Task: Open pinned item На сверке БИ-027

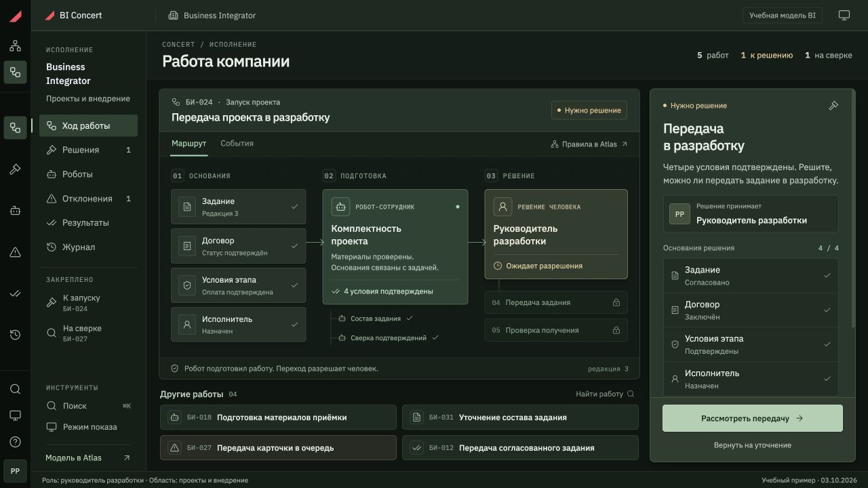Action: click(88, 333)
